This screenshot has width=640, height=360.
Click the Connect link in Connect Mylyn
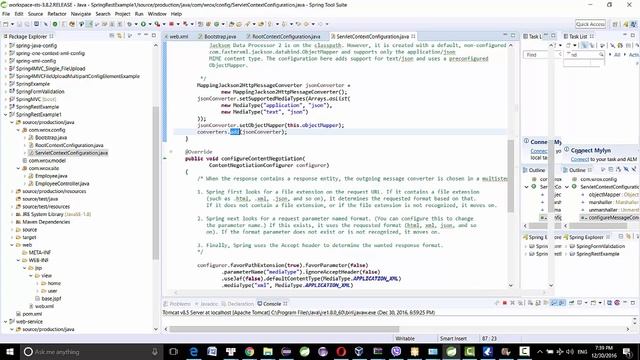click(x=580, y=159)
